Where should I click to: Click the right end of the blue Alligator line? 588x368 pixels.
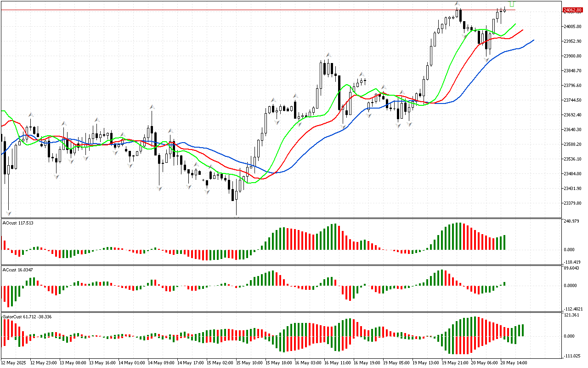pyautogui.click(x=533, y=40)
